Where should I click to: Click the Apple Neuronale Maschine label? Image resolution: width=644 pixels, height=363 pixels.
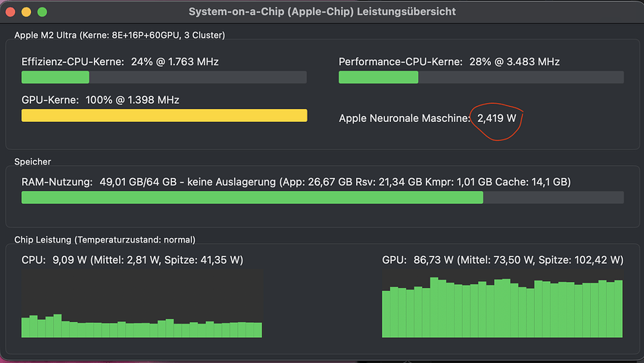pyautogui.click(x=405, y=118)
